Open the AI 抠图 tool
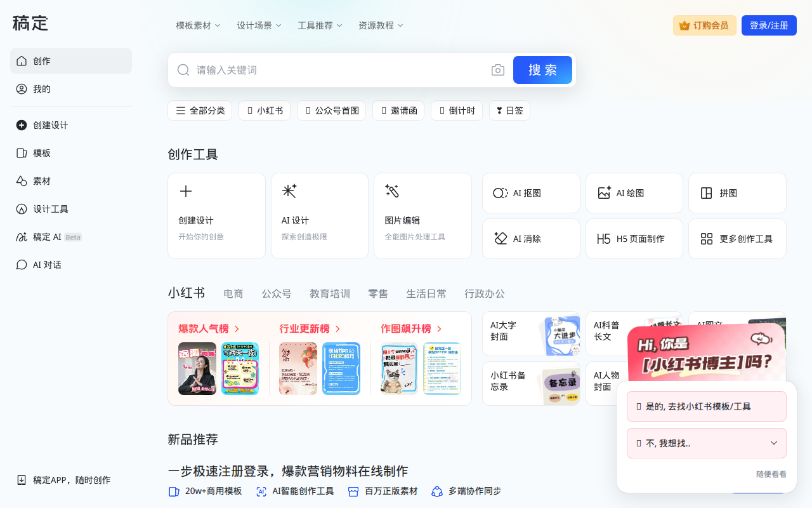 [531, 193]
